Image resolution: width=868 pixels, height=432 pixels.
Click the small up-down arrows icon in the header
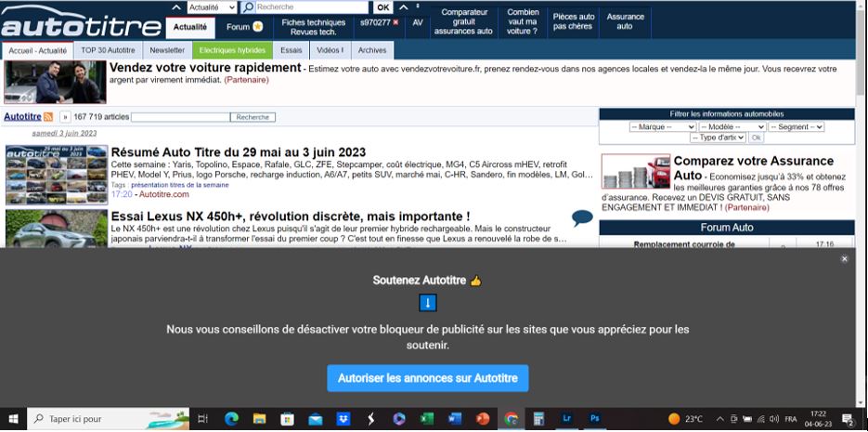(x=418, y=7)
